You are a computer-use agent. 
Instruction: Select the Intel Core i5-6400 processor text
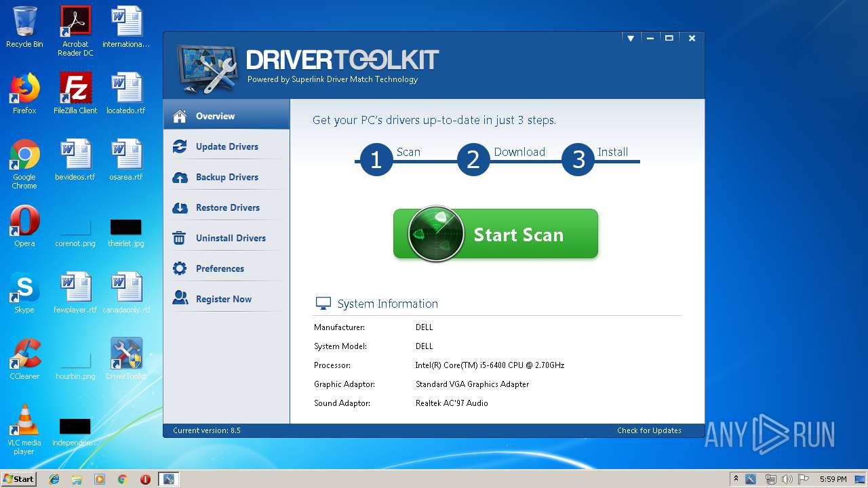[x=490, y=365]
